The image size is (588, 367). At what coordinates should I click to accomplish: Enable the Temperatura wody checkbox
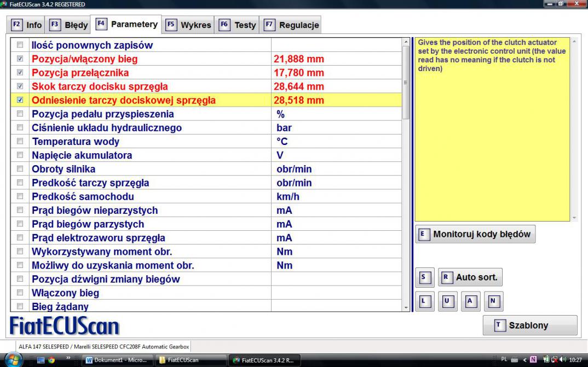(x=20, y=142)
